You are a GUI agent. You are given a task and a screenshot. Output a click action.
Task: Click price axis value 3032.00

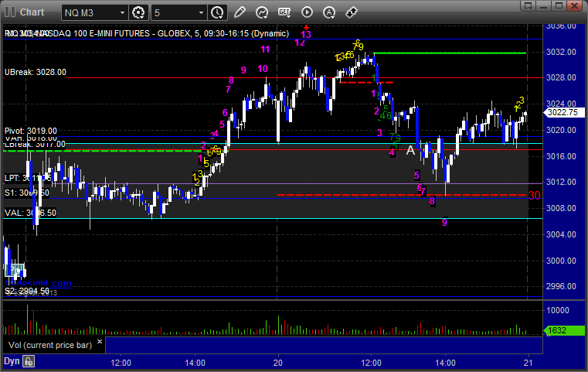[x=561, y=52]
